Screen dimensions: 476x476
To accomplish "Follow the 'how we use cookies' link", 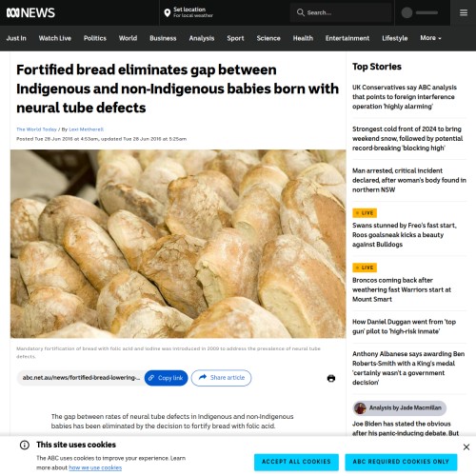I will tap(95, 467).
